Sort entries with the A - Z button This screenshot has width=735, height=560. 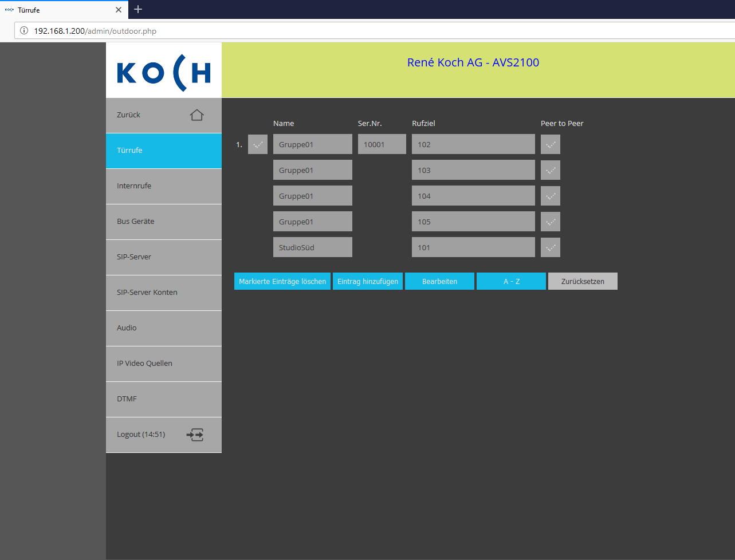tap(511, 281)
